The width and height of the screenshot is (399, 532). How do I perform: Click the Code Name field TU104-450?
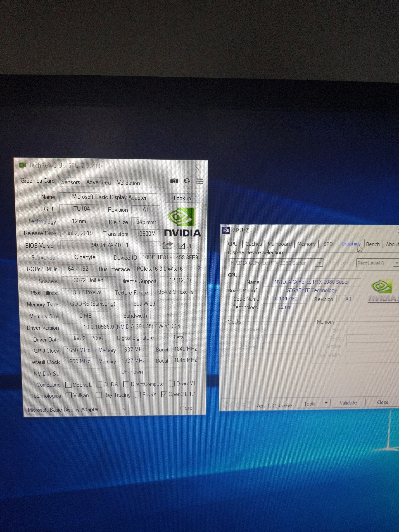(x=285, y=299)
